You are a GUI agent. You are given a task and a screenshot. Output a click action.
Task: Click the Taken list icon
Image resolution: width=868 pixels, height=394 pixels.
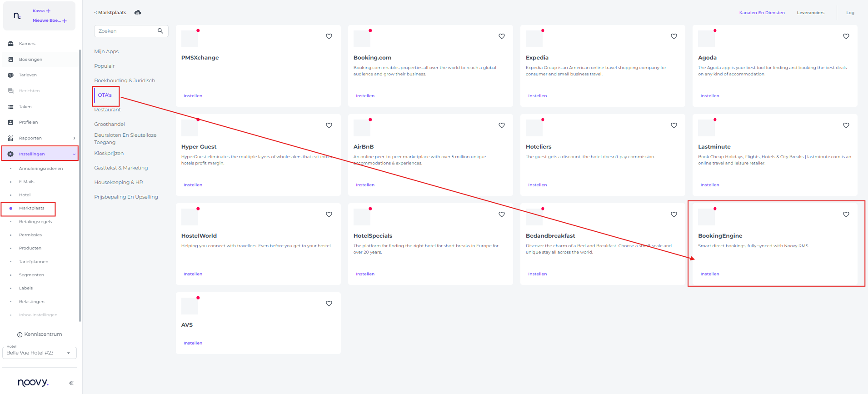[x=10, y=107]
